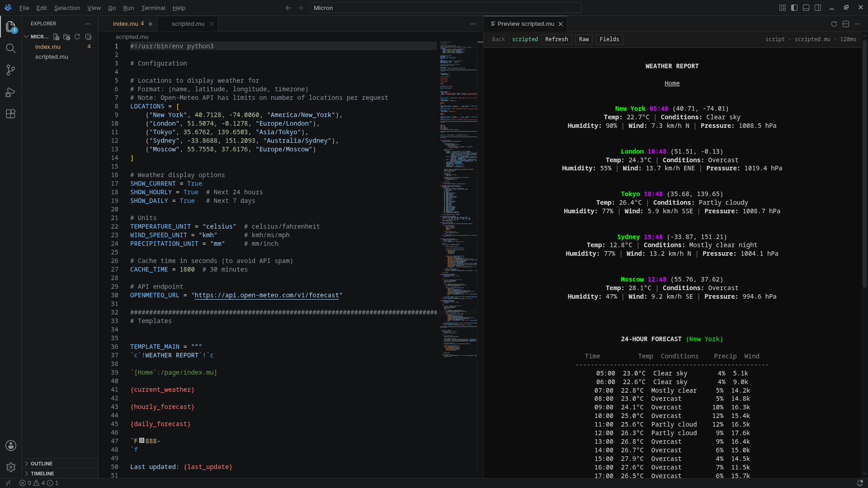The height and width of the screenshot is (488, 868).
Task: Click line number 22 in gutter
Action: pyautogui.click(x=114, y=227)
